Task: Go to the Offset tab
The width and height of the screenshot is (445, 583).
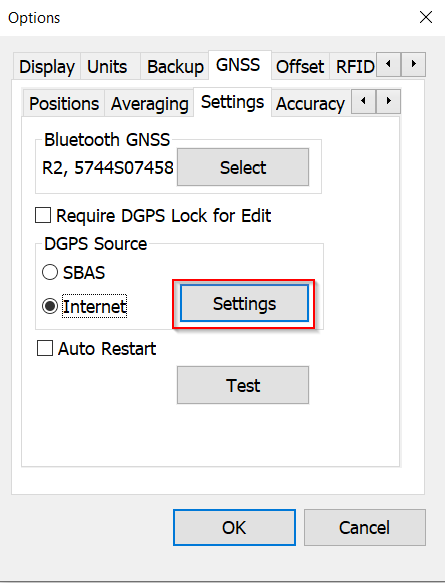Action: point(300,67)
